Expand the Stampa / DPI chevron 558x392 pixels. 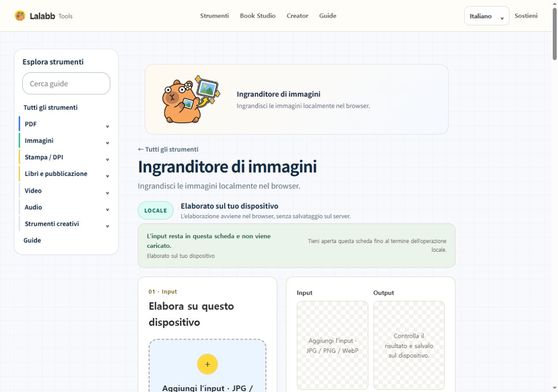(x=107, y=160)
